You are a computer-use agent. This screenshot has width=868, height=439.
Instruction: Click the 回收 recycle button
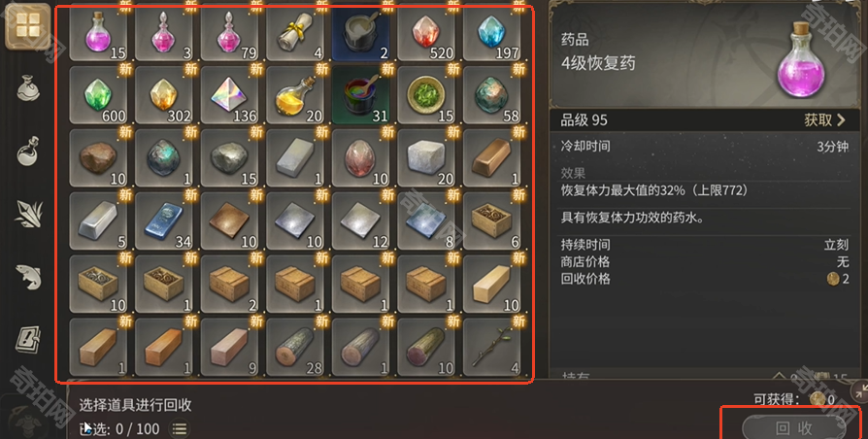pyautogui.click(x=794, y=427)
